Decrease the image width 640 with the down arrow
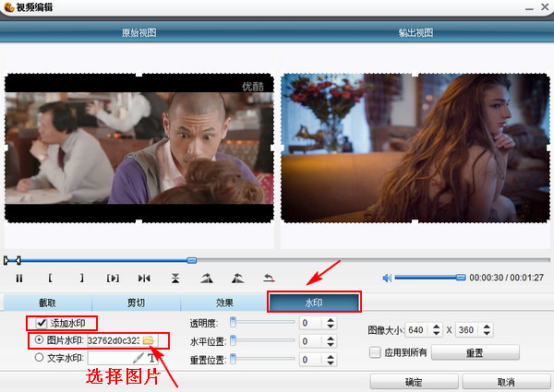554x392 pixels. coord(437,333)
